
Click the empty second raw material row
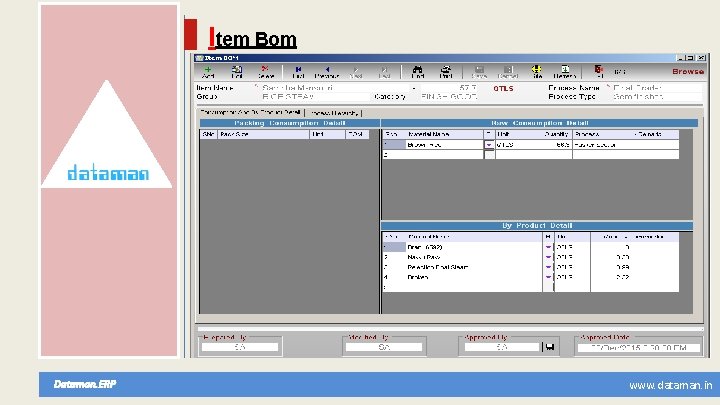[x=530, y=155]
